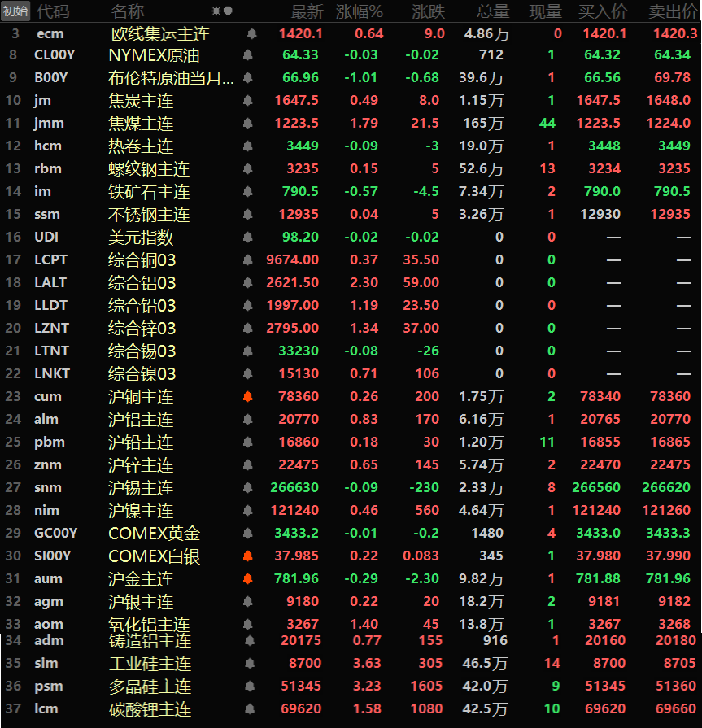The width and height of the screenshot is (702, 728).
Task: Click the bell icon for NYMEX原油
Action: click(x=247, y=55)
